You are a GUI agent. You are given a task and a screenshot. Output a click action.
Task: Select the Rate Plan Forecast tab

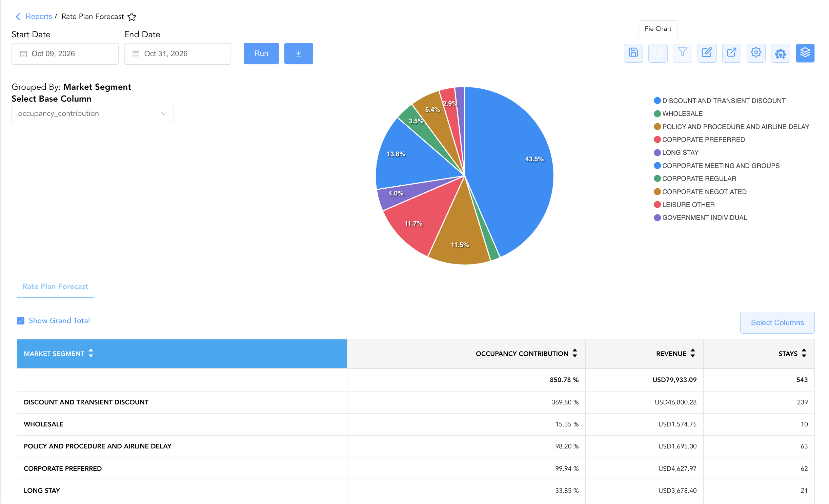tap(55, 286)
